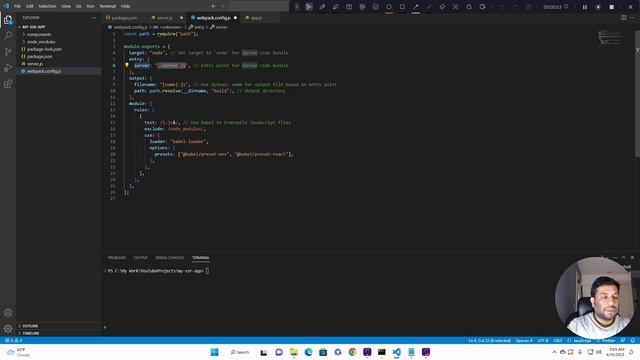Open weather widget showing Cloudy

(x=18, y=352)
